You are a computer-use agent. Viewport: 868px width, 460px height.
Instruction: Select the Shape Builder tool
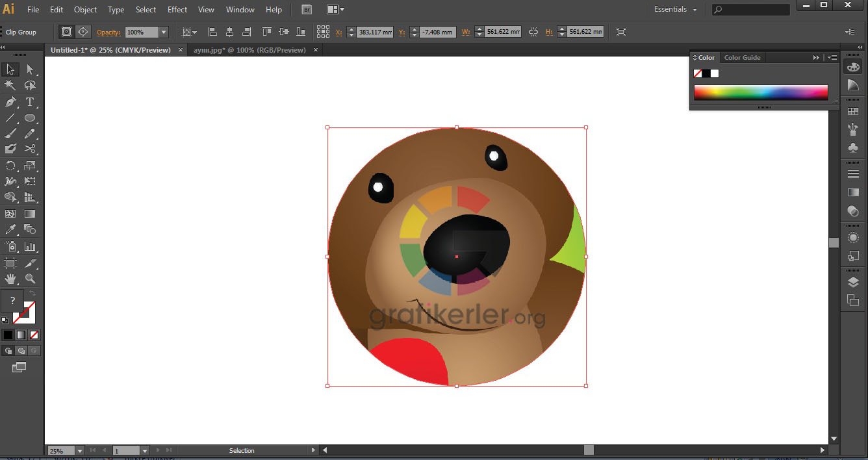(x=10, y=198)
